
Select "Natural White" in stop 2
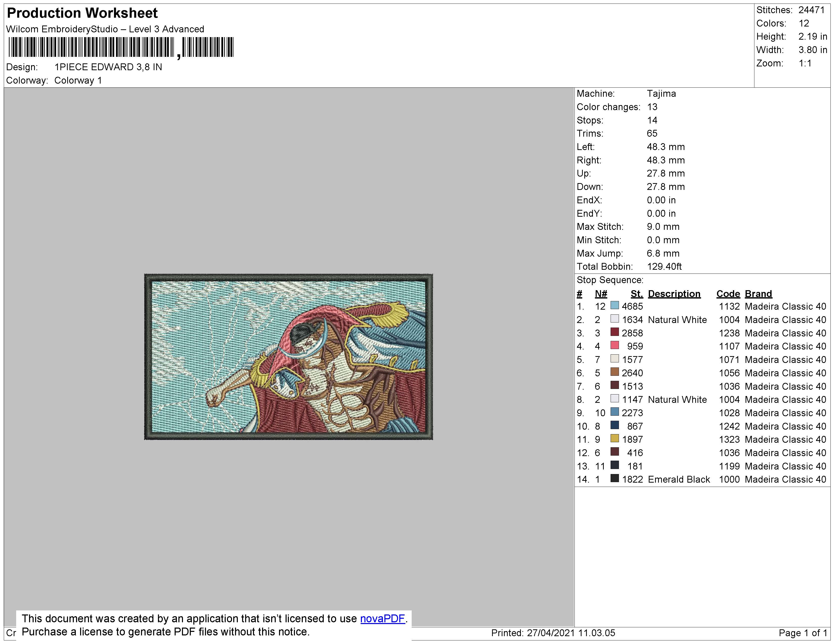click(677, 320)
